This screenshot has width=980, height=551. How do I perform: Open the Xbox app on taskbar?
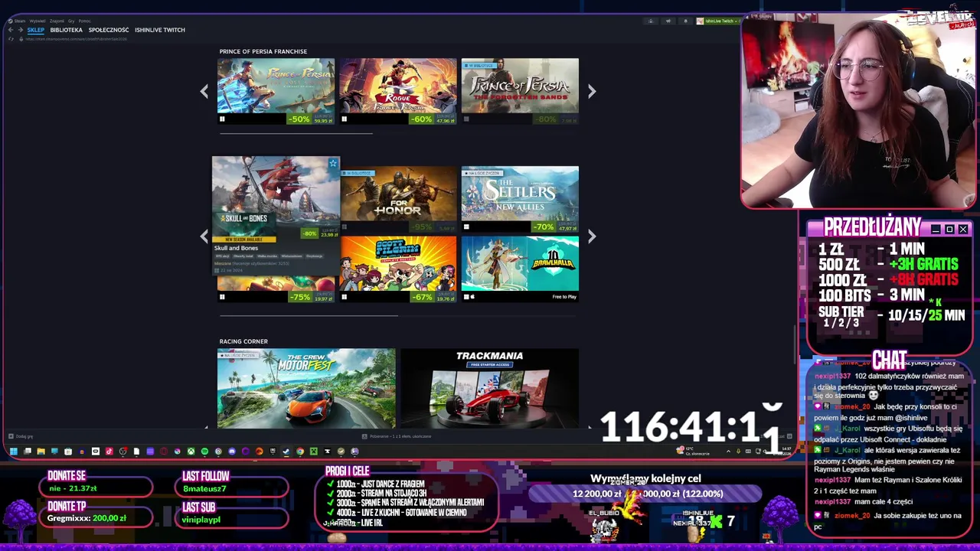191,452
